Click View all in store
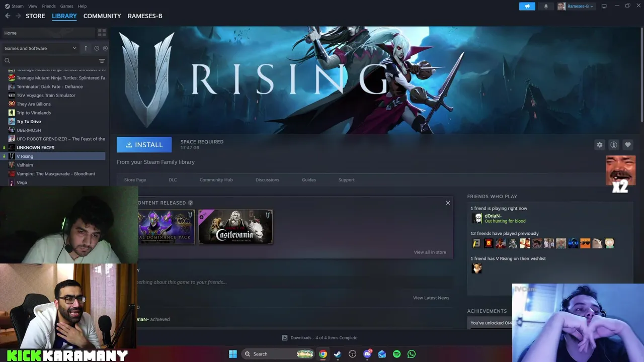This screenshot has width=644, height=362. pos(430,252)
